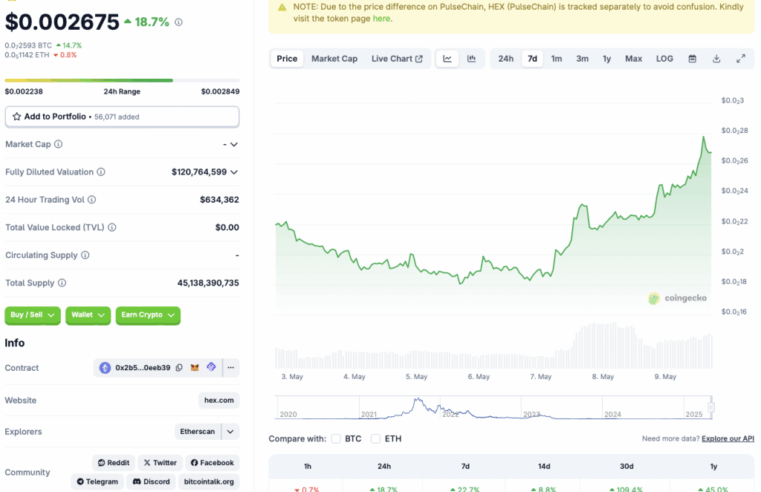Open the calendar date range picker
761x492 pixels.
693,59
